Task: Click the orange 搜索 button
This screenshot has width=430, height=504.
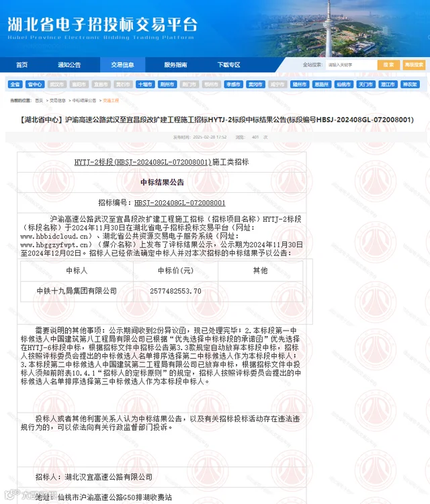Action: pyautogui.click(x=388, y=65)
